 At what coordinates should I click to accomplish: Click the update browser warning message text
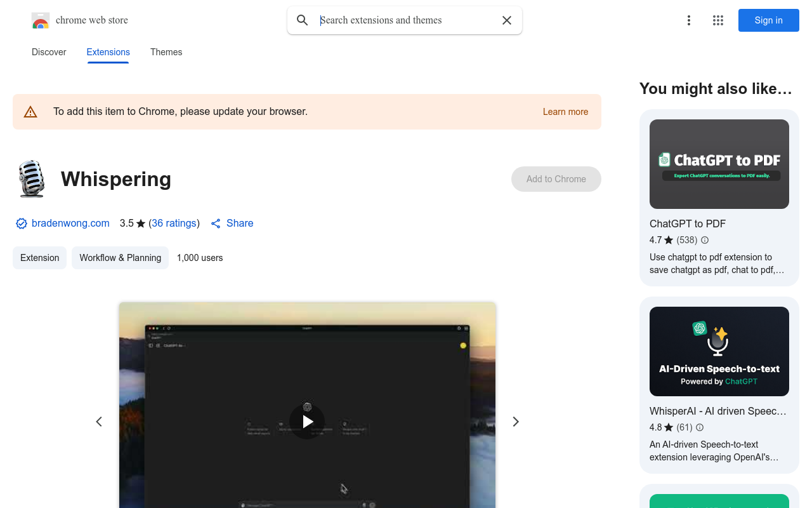[180, 112]
